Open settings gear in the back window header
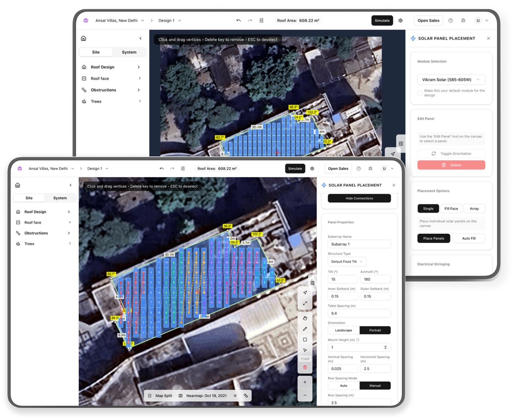The height and width of the screenshot is (420, 518). [x=401, y=20]
